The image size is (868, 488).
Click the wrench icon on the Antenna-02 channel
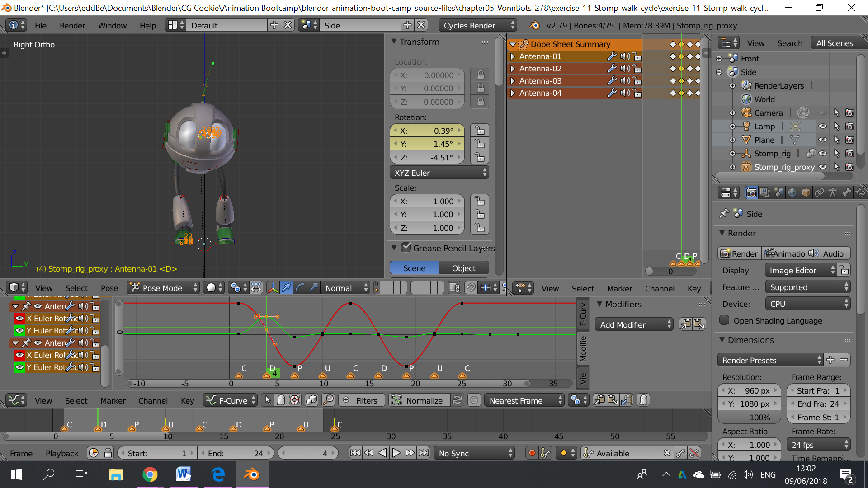[612, 69]
